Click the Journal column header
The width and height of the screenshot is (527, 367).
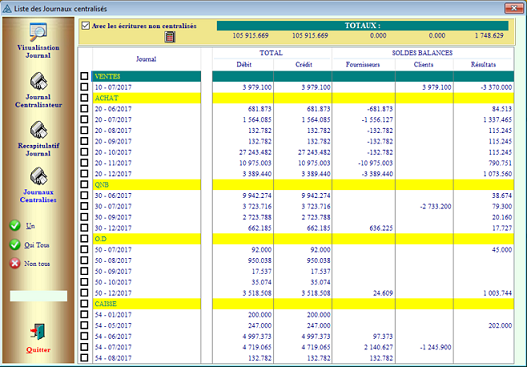click(146, 59)
